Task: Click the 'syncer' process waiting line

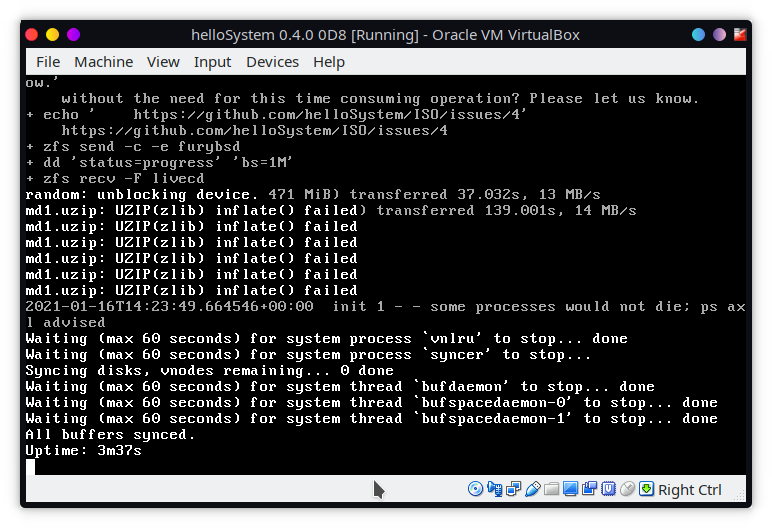Action: point(309,355)
